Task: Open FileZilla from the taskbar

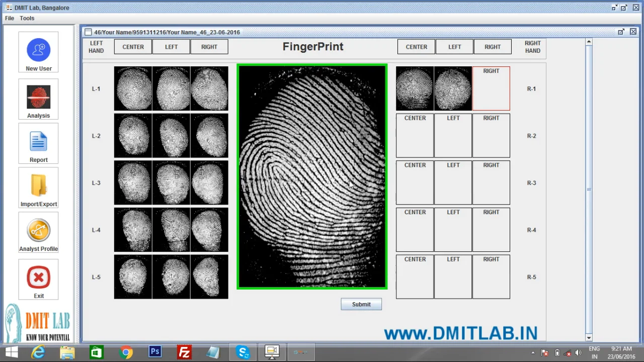Action: click(x=184, y=352)
